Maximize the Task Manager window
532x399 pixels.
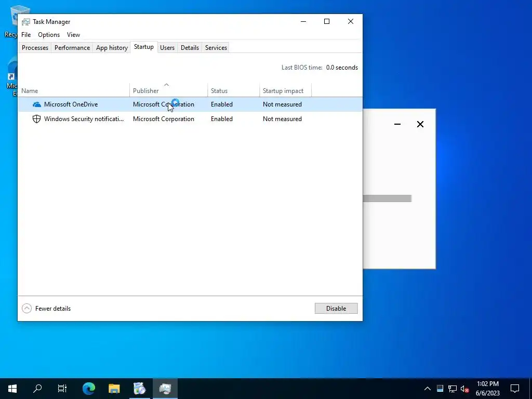[x=327, y=21]
